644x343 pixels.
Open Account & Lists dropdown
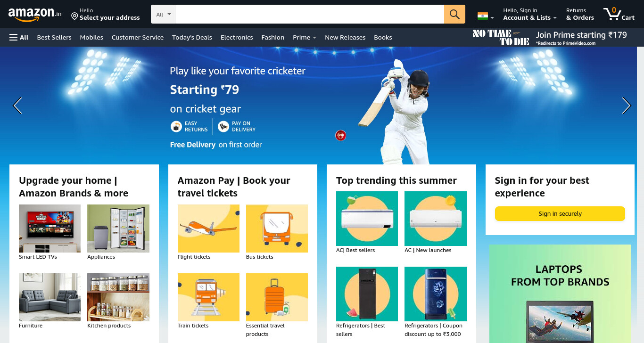(529, 14)
